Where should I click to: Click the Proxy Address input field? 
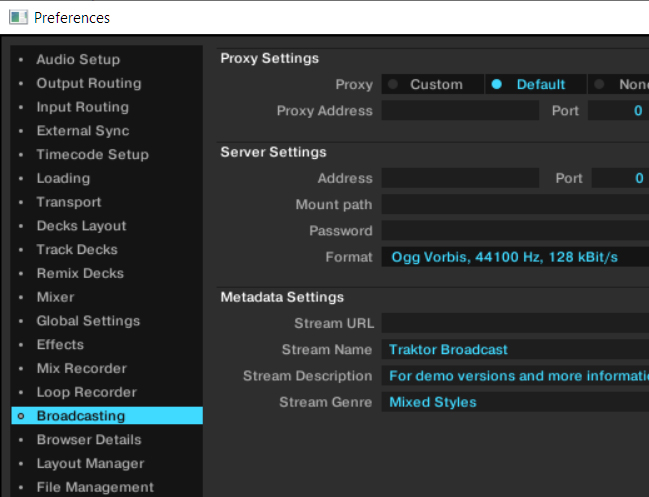click(x=460, y=111)
